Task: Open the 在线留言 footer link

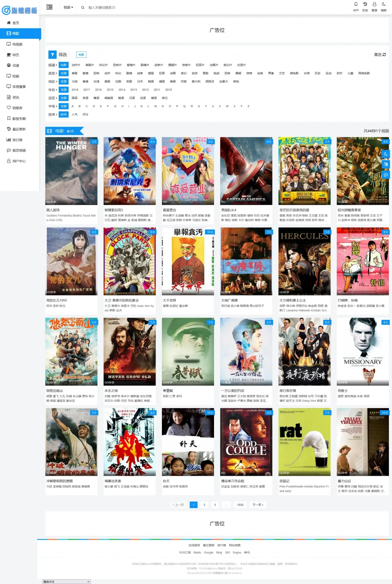Action: (x=194, y=545)
